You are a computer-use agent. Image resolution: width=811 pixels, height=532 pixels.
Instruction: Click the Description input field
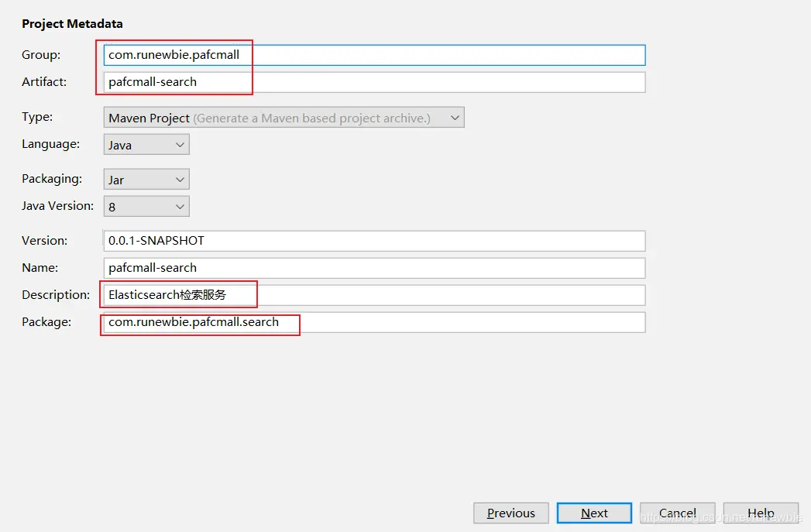[374, 295]
